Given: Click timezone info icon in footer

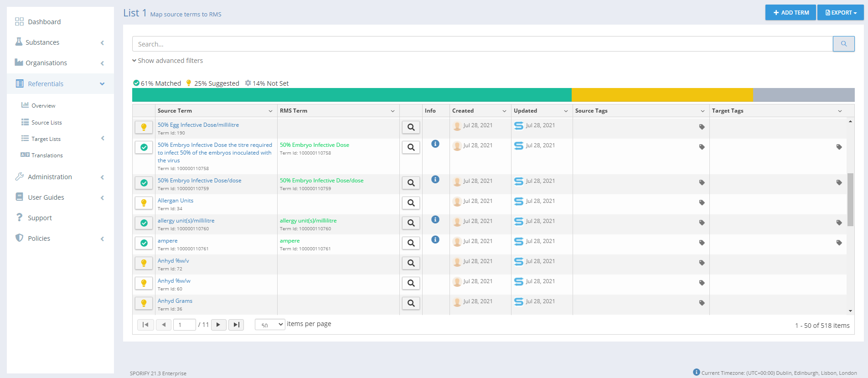Looking at the screenshot, I should [696, 372].
